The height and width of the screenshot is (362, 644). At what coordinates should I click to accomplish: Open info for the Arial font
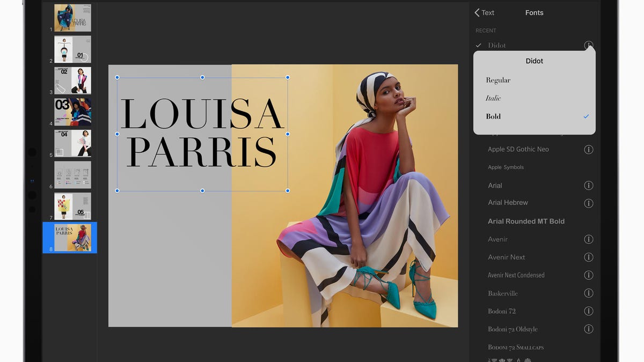pyautogui.click(x=589, y=185)
